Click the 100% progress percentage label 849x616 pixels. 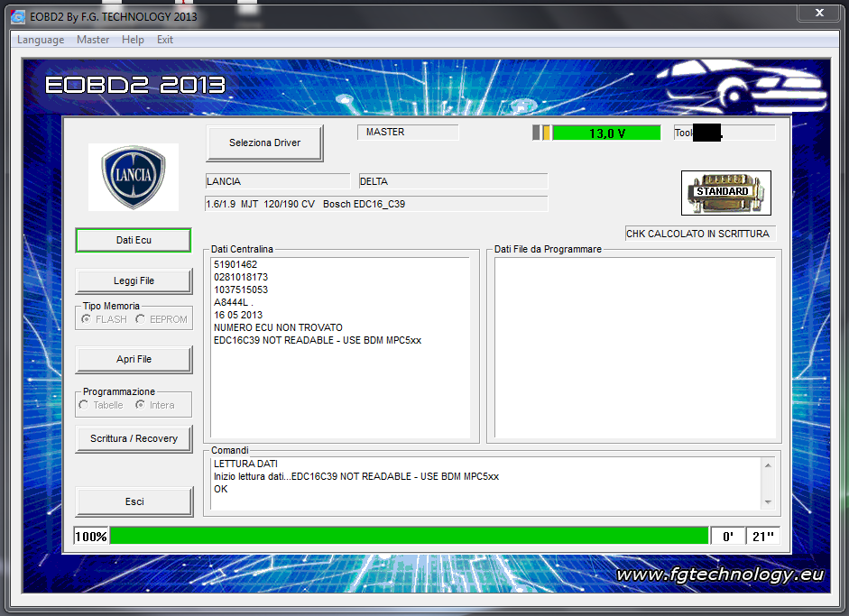click(x=91, y=537)
